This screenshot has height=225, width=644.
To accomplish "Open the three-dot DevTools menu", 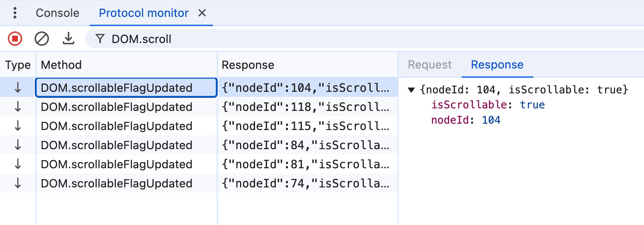I will (x=14, y=13).
